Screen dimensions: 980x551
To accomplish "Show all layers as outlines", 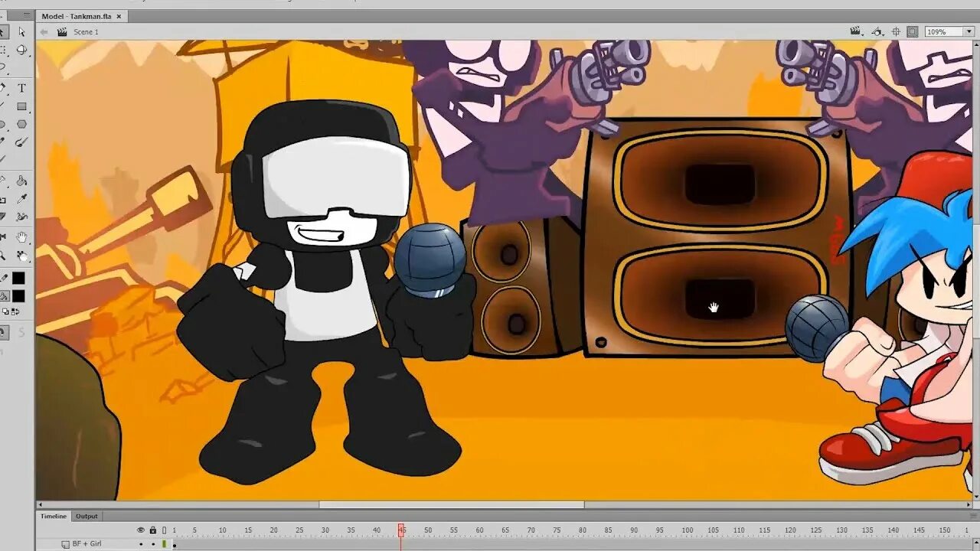I will [164, 530].
